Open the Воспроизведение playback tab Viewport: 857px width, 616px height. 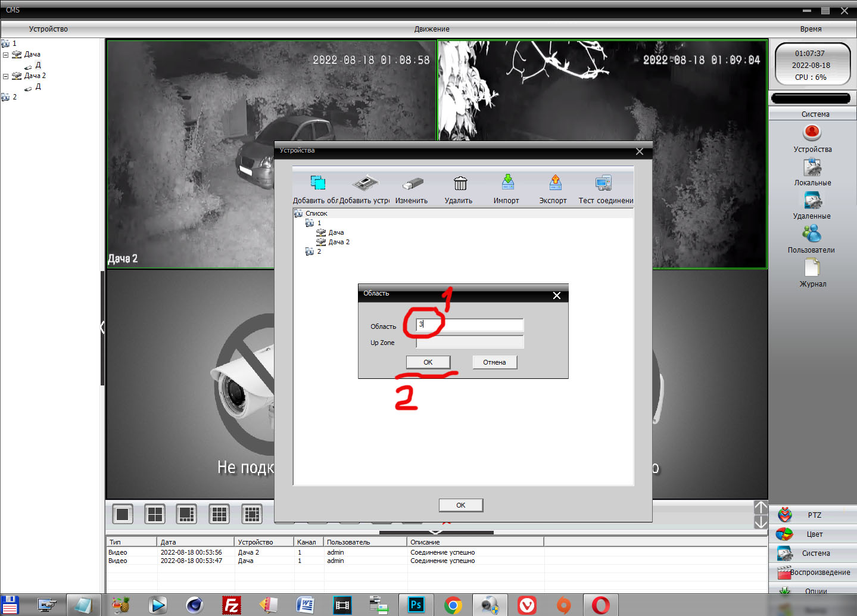click(x=814, y=573)
